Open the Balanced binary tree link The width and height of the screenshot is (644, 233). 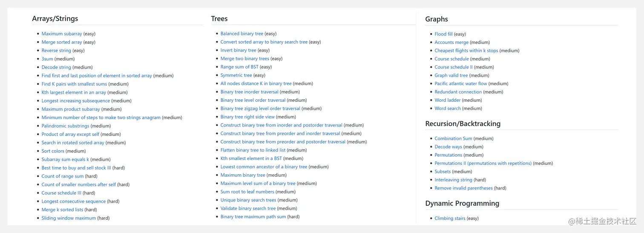coord(242,34)
